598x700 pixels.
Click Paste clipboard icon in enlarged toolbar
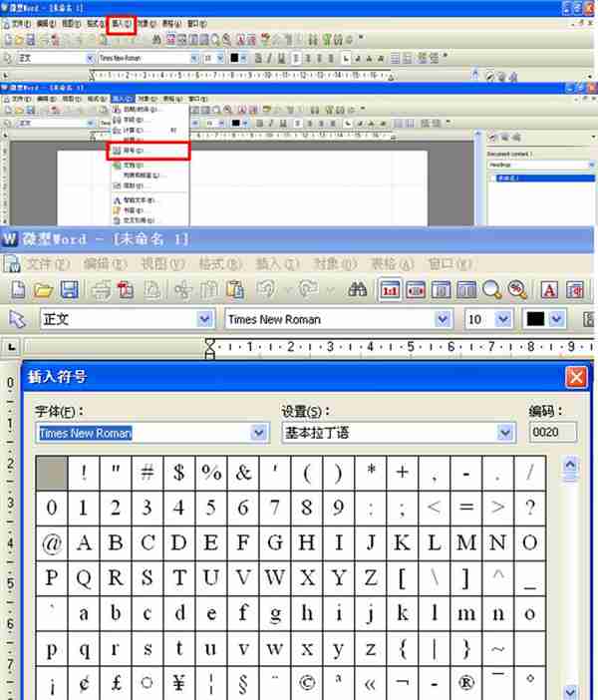[x=235, y=290]
